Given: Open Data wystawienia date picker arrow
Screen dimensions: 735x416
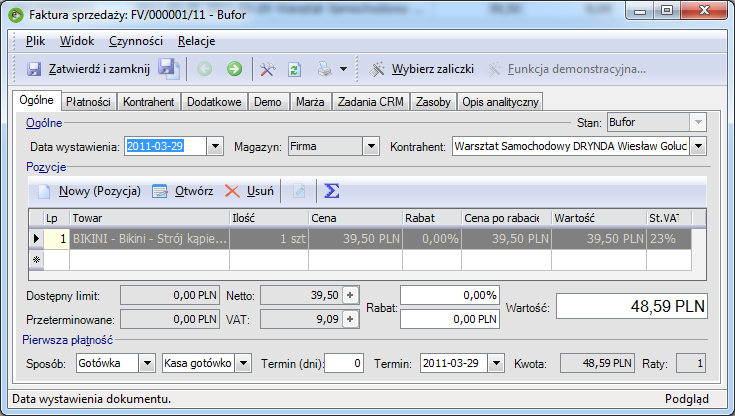Looking at the screenshot, I should (x=215, y=146).
